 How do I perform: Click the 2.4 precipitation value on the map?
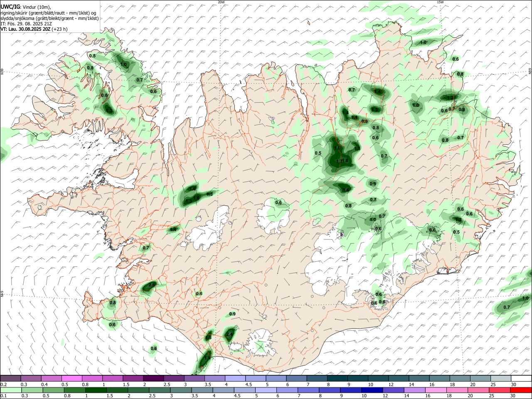(229, 334)
